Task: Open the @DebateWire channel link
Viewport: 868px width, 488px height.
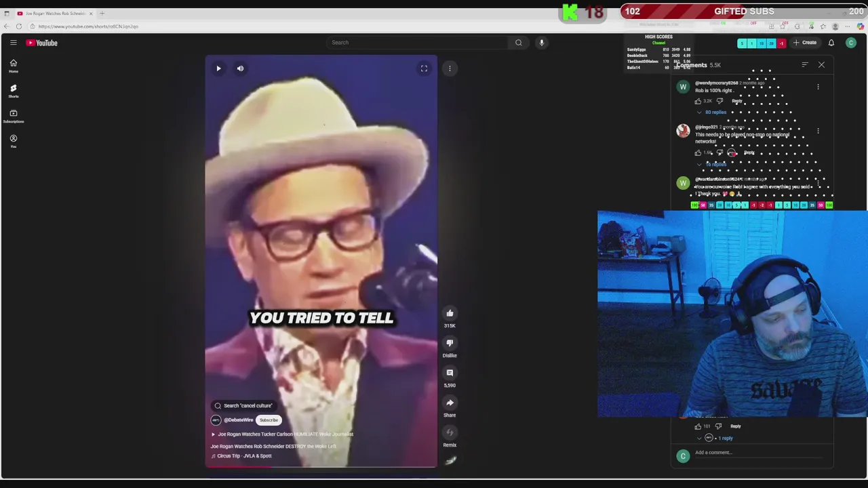Action: point(238,420)
